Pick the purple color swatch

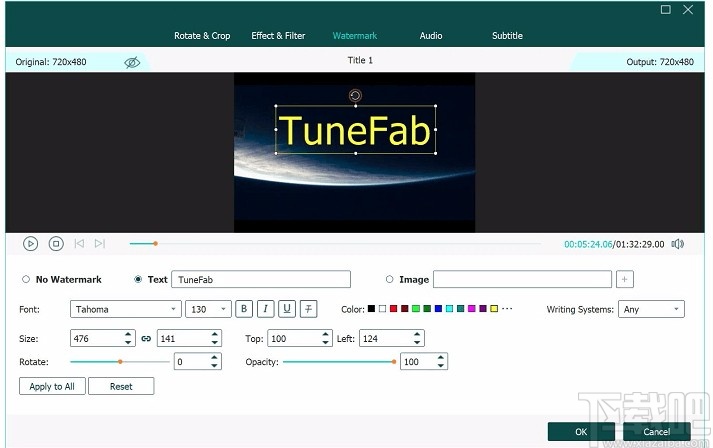pos(483,309)
